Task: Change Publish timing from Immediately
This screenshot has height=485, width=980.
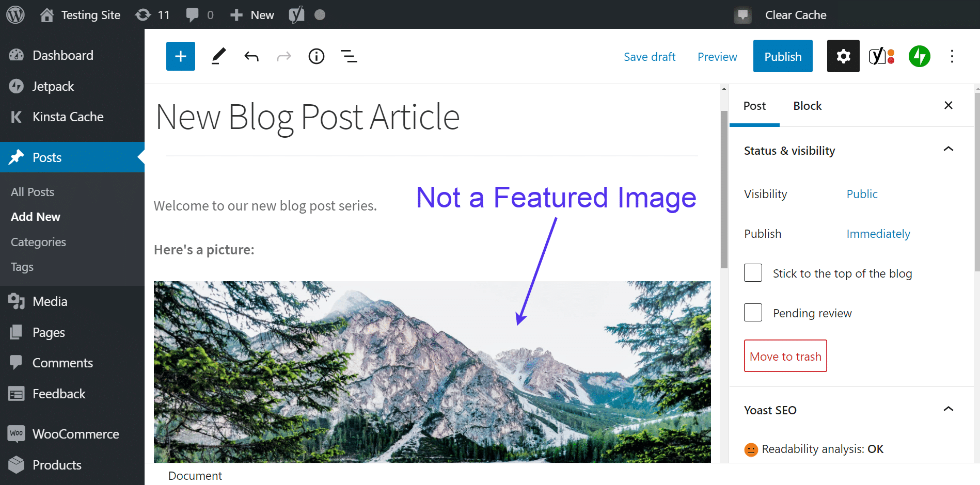Action: [878, 233]
